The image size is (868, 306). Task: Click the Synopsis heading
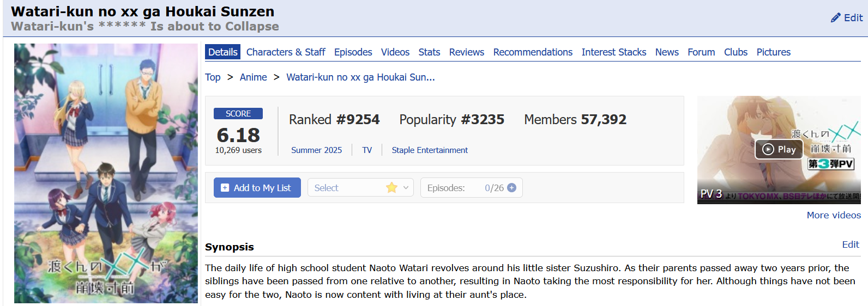pyautogui.click(x=230, y=247)
